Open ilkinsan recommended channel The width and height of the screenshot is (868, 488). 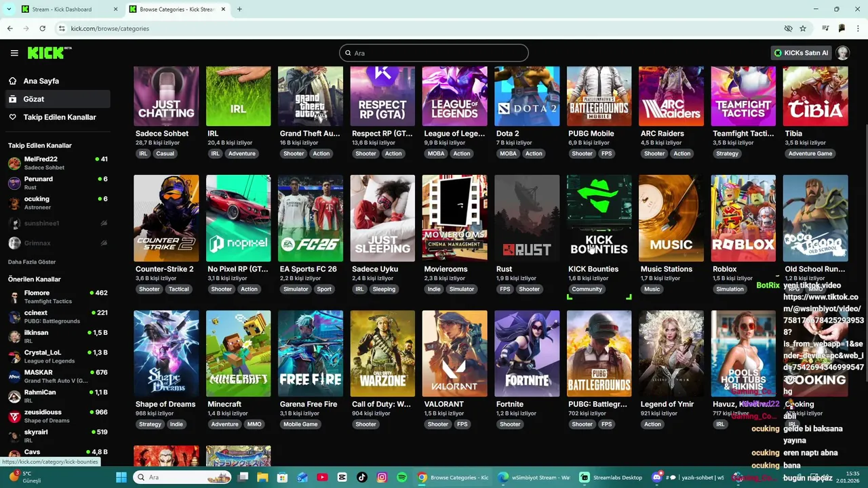(58, 336)
